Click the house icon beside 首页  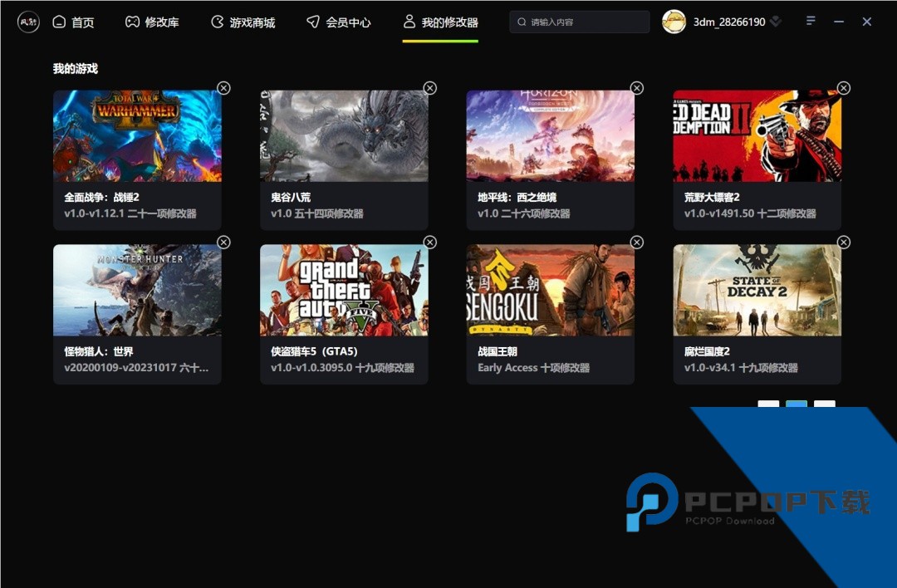point(59,22)
